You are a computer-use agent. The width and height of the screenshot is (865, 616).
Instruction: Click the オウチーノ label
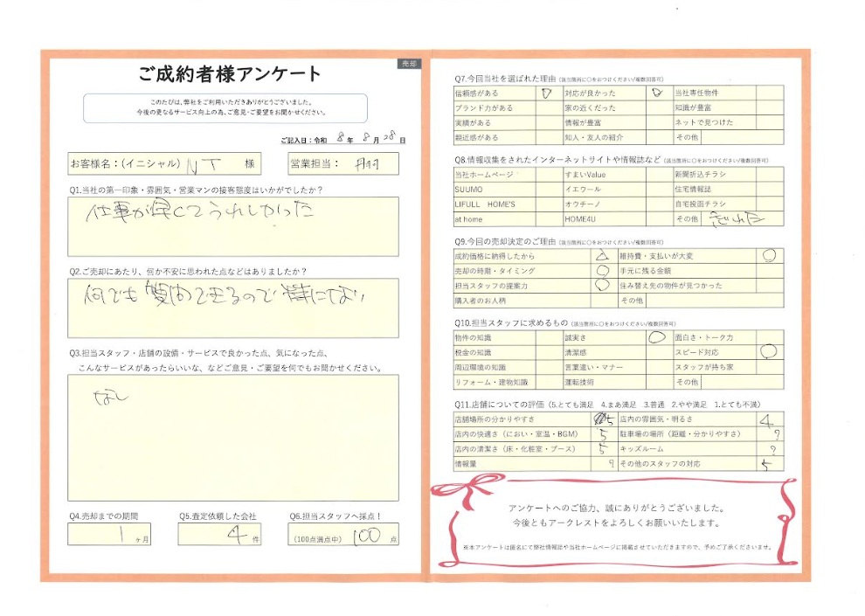coord(582,204)
